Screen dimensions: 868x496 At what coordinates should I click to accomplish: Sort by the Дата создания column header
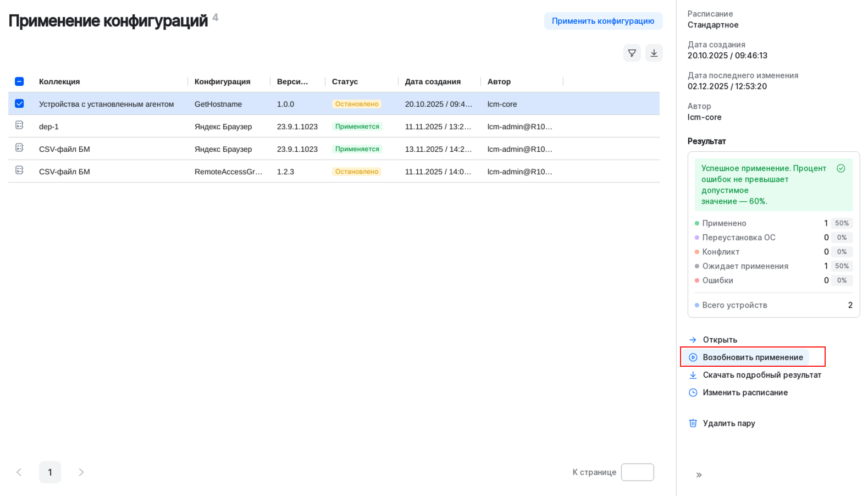(432, 81)
